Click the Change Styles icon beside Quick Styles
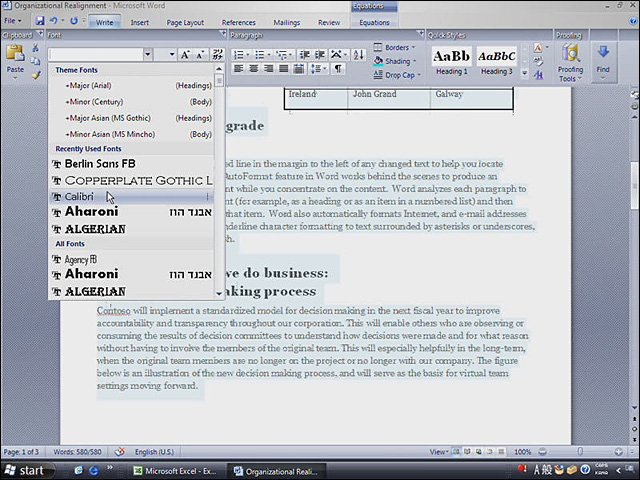This screenshot has height=480, width=640. pos(538,48)
